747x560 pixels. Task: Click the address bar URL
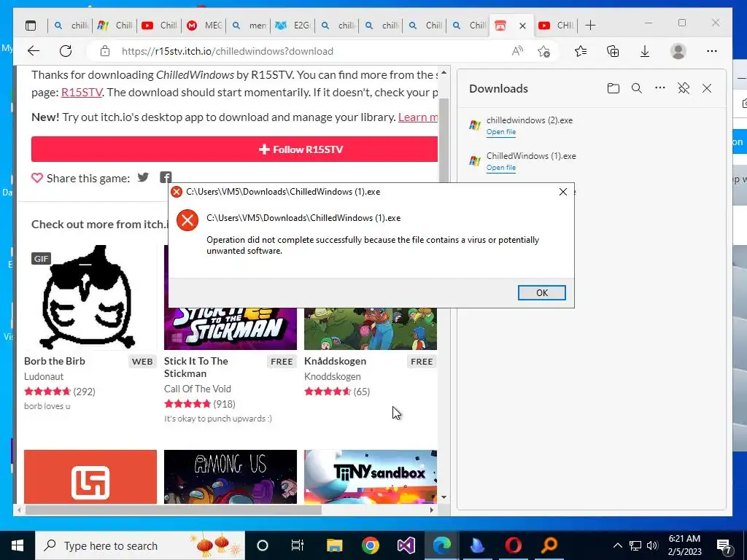[228, 52]
